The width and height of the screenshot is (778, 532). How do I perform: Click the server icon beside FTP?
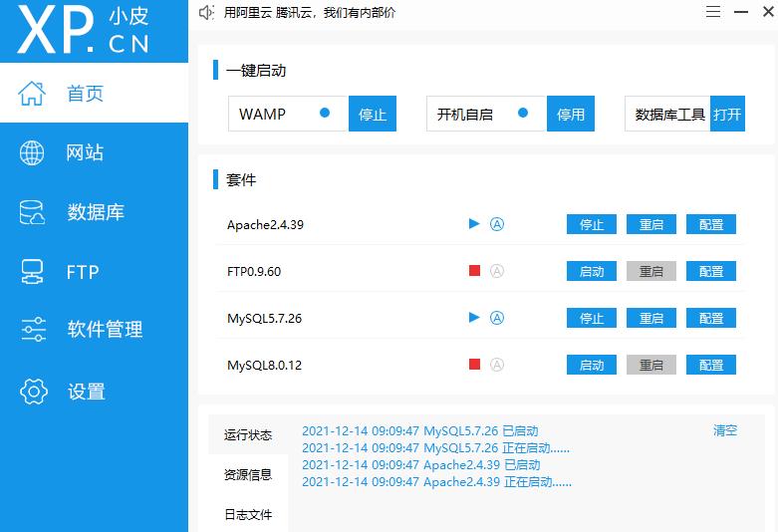(x=32, y=272)
